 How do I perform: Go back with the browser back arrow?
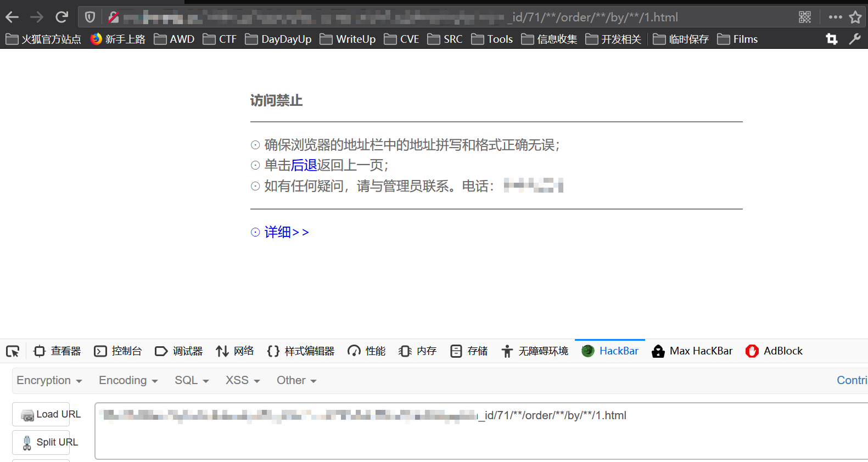[x=12, y=18]
